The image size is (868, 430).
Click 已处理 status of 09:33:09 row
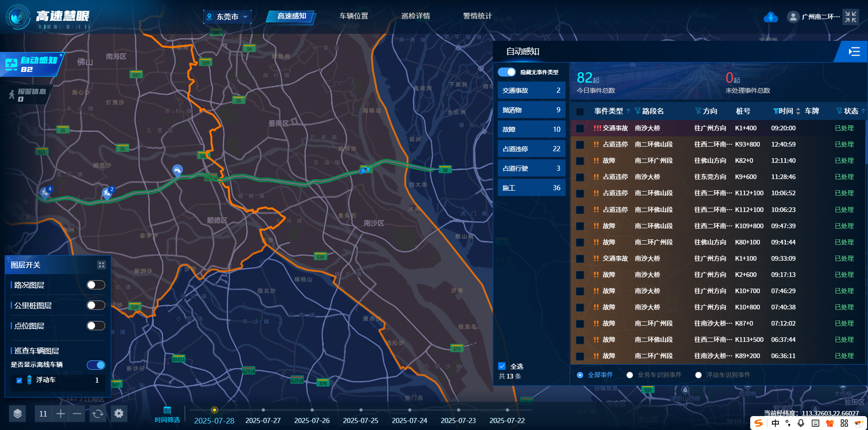pyautogui.click(x=844, y=258)
